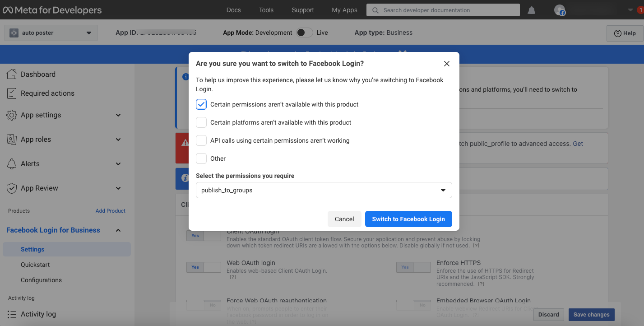Select the App Review shield icon
644x326 pixels.
tap(12, 188)
